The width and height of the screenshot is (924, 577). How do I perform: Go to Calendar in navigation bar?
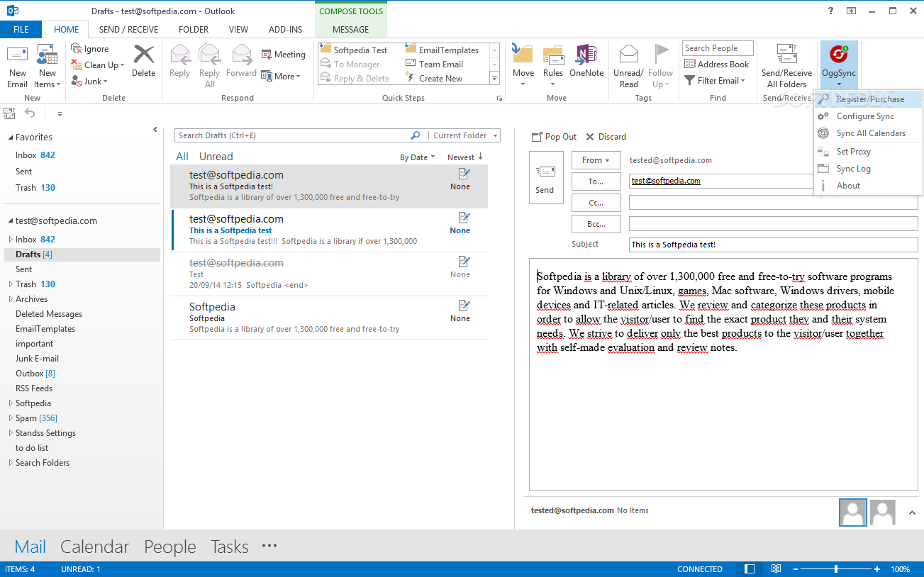95,547
